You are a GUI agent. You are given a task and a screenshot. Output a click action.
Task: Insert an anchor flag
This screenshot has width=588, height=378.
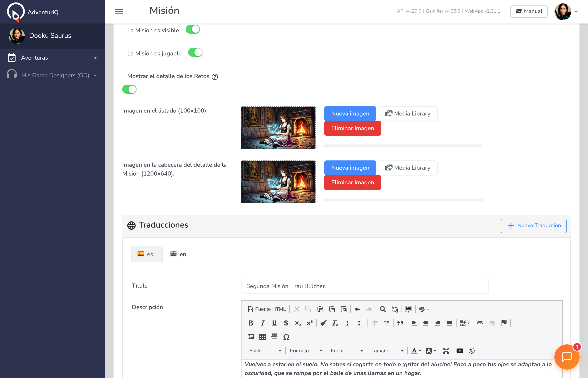(x=504, y=323)
